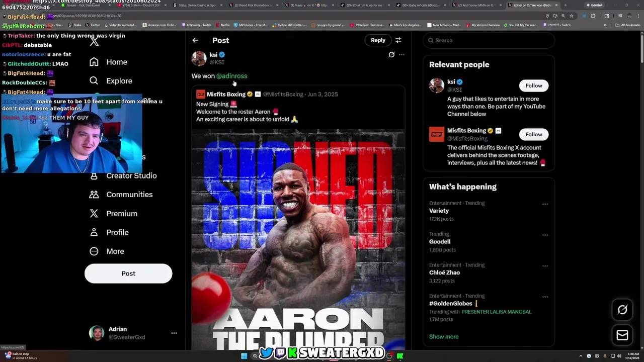This screenshot has width=644, height=362.
Task: Go back using the Post arrow
Action: (x=195, y=40)
